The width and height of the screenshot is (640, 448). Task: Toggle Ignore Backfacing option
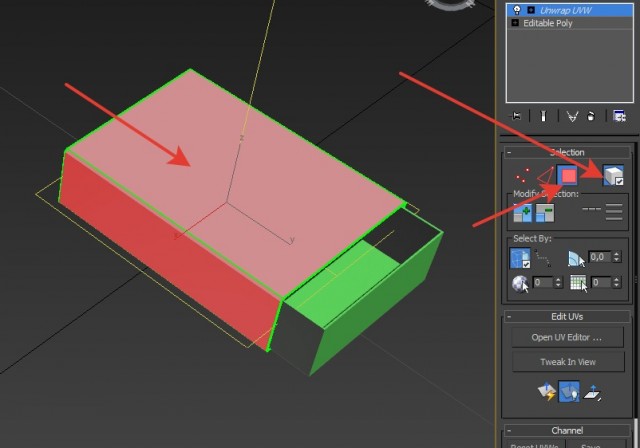(520, 258)
